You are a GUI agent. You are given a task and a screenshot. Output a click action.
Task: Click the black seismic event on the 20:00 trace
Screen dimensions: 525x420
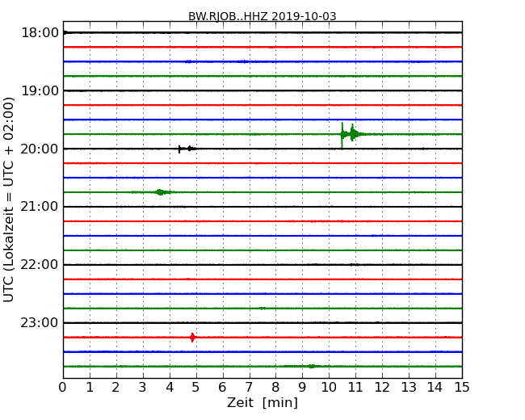tap(187, 149)
